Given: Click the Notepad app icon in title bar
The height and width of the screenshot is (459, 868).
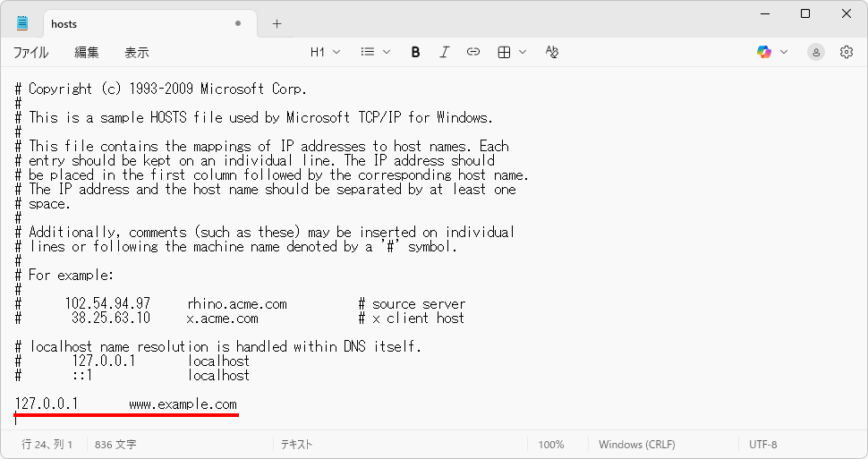Looking at the screenshot, I should click(x=22, y=23).
